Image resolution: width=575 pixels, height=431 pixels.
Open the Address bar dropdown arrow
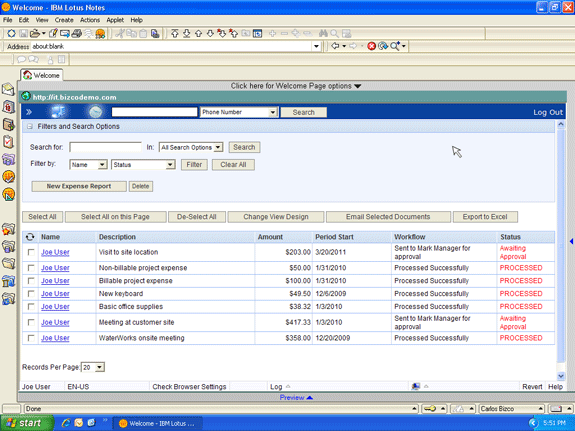[x=316, y=47]
